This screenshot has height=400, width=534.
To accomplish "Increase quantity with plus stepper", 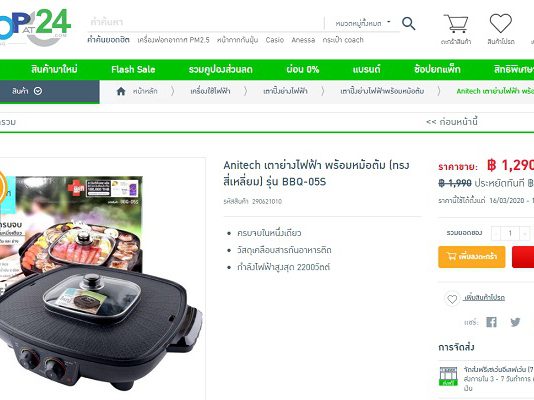I will click(x=525, y=233).
